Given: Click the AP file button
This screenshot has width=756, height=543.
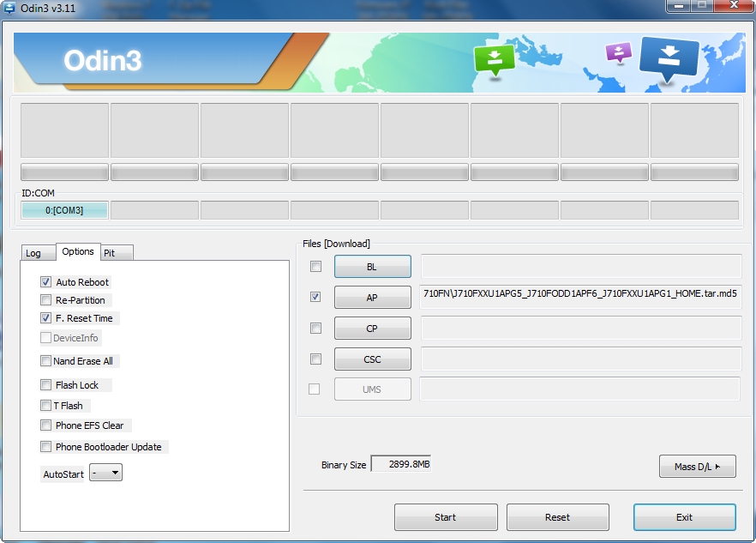Looking at the screenshot, I should click(373, 298).
